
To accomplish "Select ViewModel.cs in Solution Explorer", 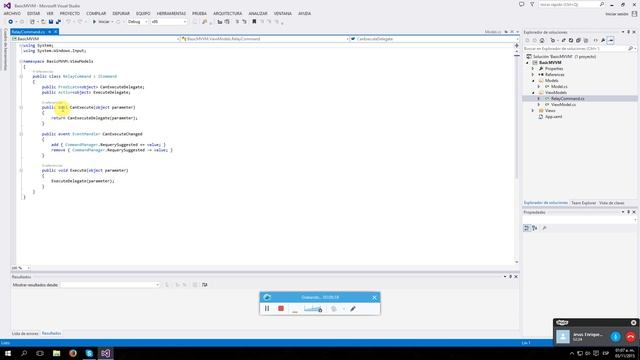I will (x=563, y=104).
